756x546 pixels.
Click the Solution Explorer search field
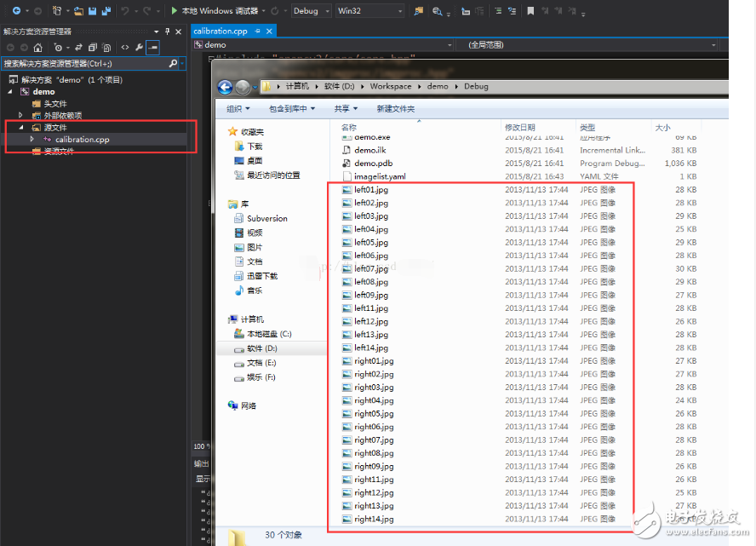click(85, 64)
